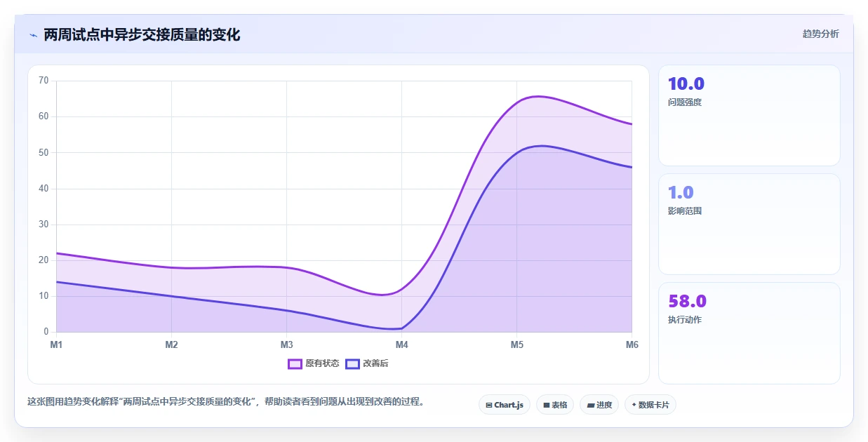Click the icon inside the 表格 tag
This screenshot has width=868, height=442.
(x=546, y=405)
